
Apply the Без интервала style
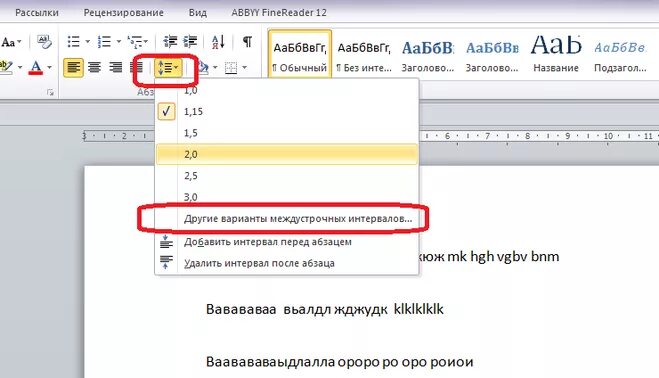[364, 54]
